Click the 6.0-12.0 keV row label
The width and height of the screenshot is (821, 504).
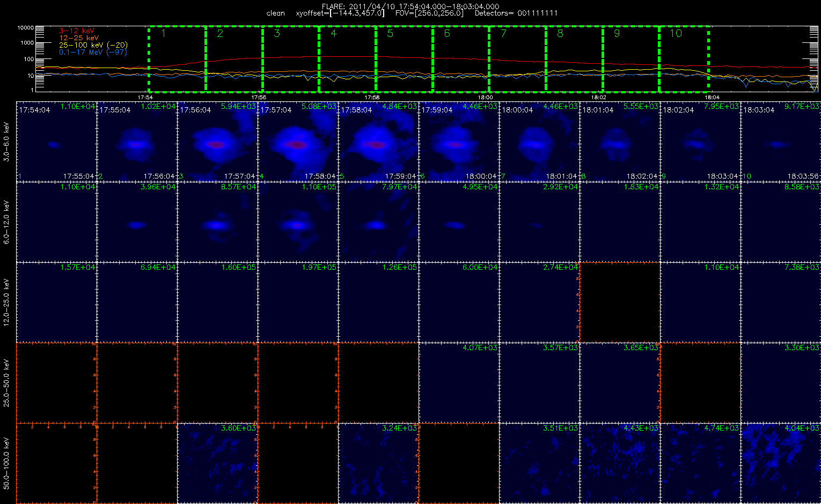(6, 222)
